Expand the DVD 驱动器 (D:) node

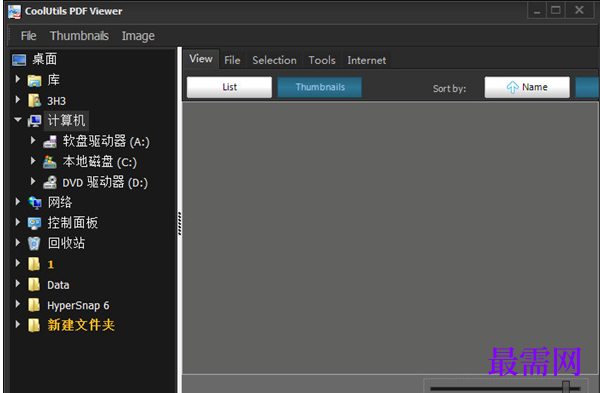(x=33, y=181)
